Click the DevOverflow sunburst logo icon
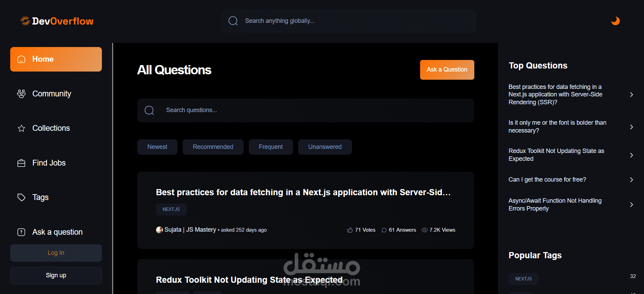This screenshot has height=294, width=644. (x=25, y=21)
